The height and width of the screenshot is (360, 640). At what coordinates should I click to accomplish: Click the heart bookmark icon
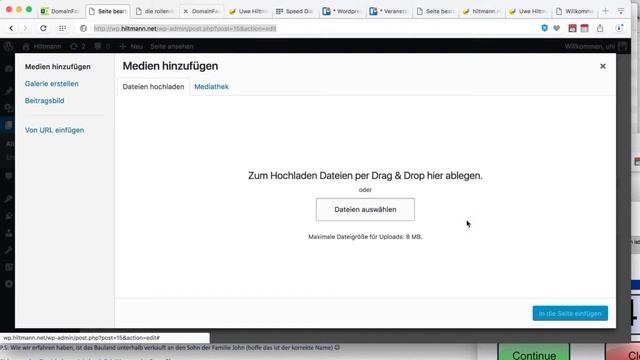557,28
